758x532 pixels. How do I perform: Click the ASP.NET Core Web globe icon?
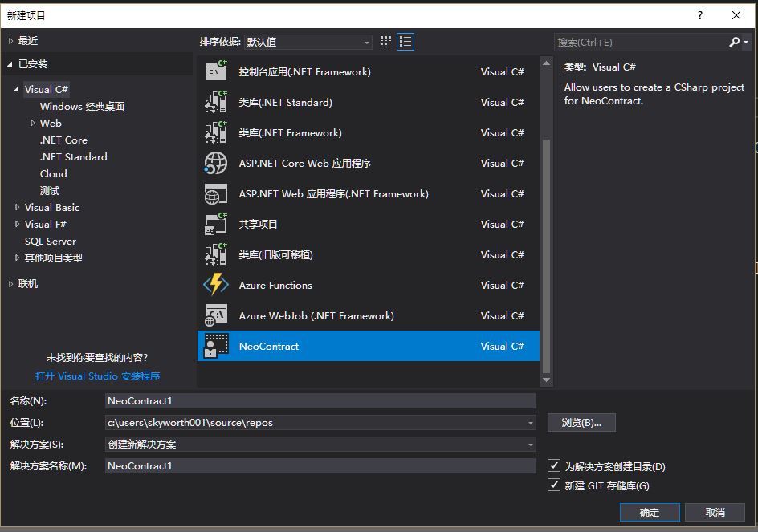coord(216,163)
